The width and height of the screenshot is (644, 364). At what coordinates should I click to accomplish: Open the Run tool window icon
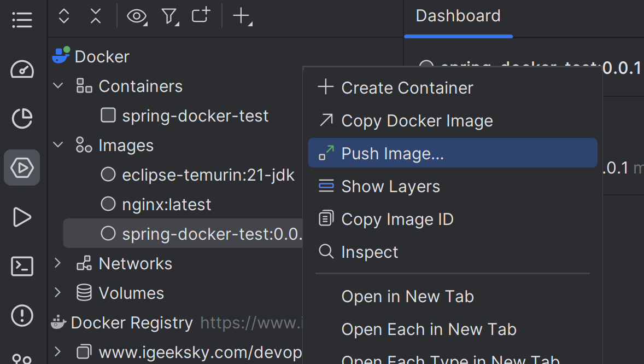click(x=22, y=217)
